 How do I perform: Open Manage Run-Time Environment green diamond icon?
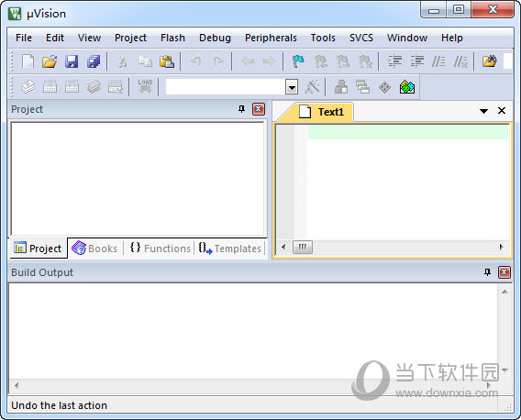(407, 87)
